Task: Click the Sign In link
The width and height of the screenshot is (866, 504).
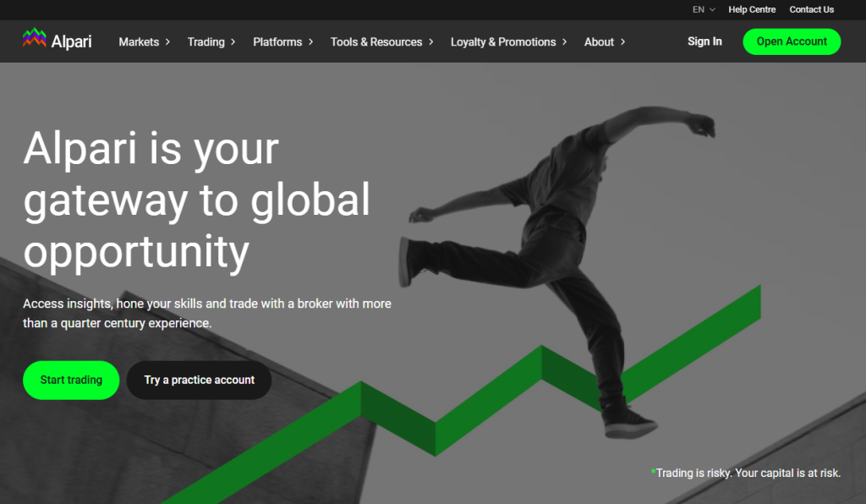Action: pos(704,41)
